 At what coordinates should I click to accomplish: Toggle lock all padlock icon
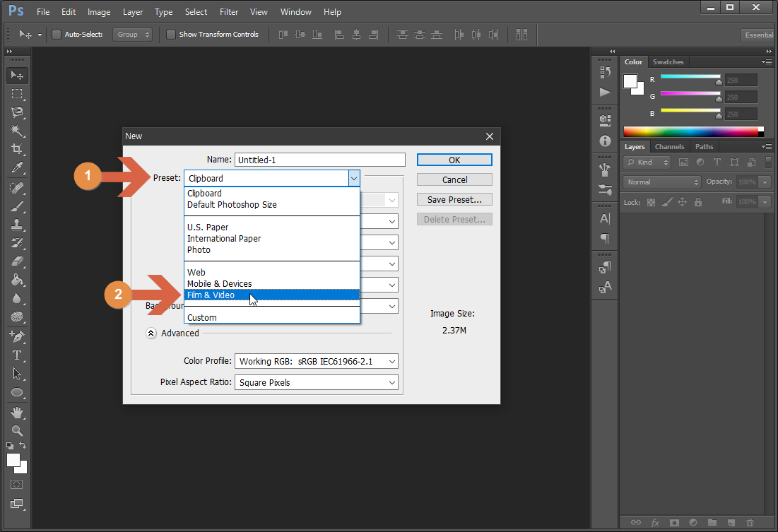point(698,202)
